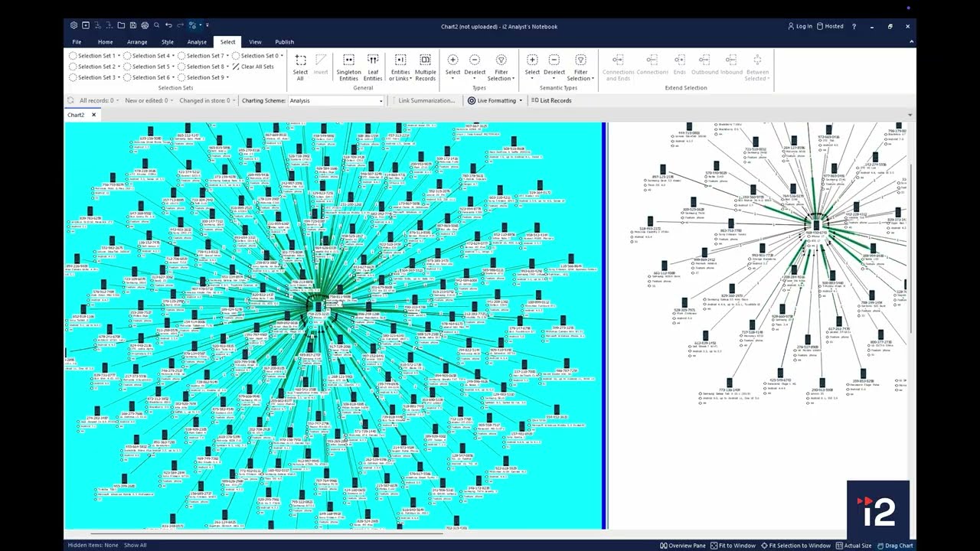
Task: Select Multiple Records icon
Action: tap(425, 60)
